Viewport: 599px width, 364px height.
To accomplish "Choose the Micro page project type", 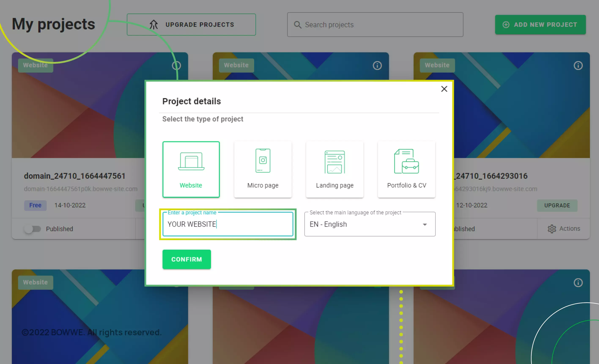I will click(x=263, y=169).
